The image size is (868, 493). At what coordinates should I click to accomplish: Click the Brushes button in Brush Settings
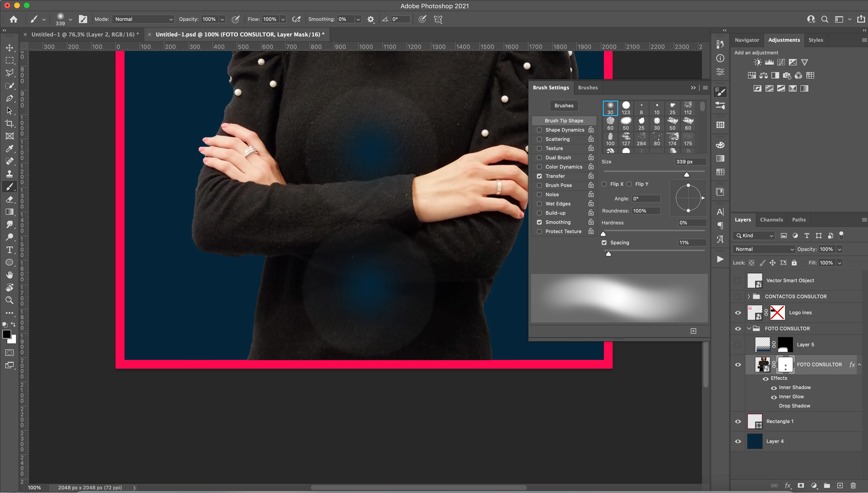point(564,106)
